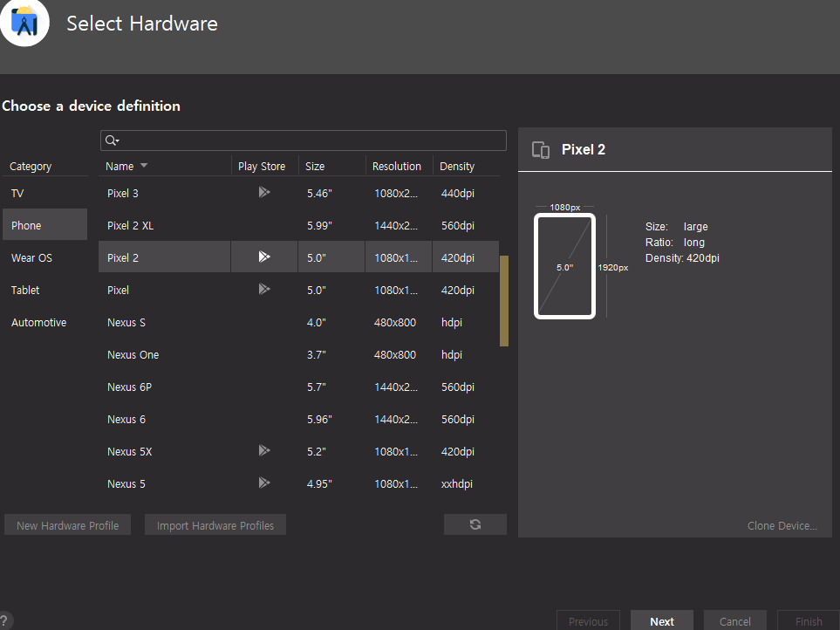The width and height of the screenshot is (840, 630).
Task: Focus the device search field
Action: point(304,140)
